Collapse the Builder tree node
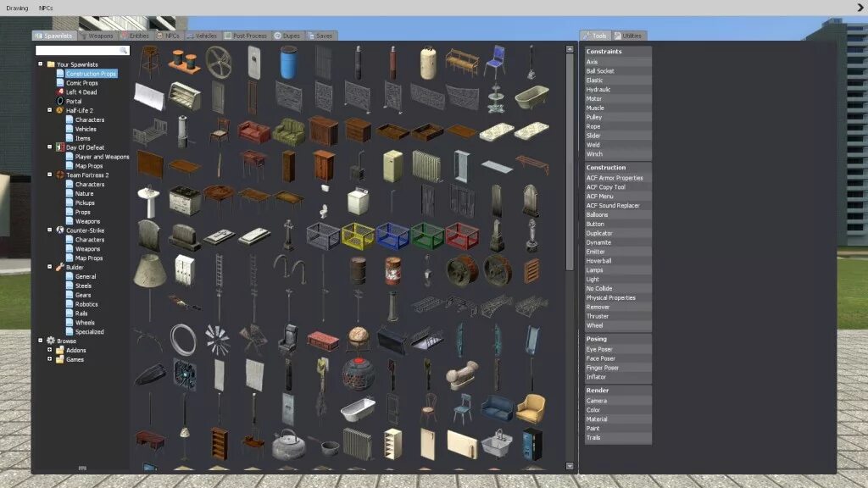The height and width of the screenshot is (488, 868). pos(50,267)
